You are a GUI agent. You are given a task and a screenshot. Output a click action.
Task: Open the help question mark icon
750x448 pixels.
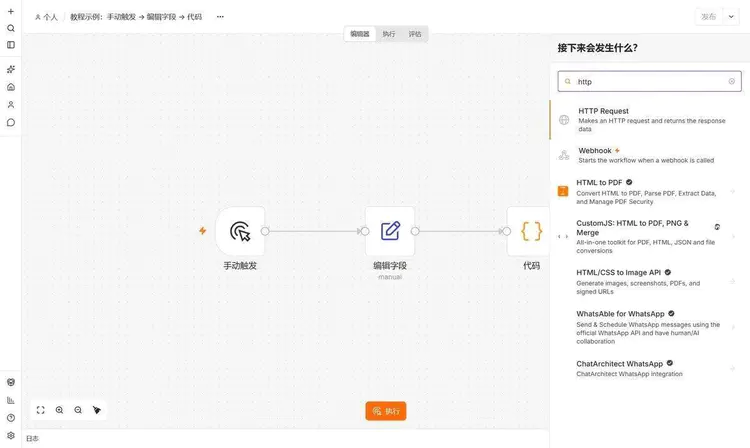point(11,418)
